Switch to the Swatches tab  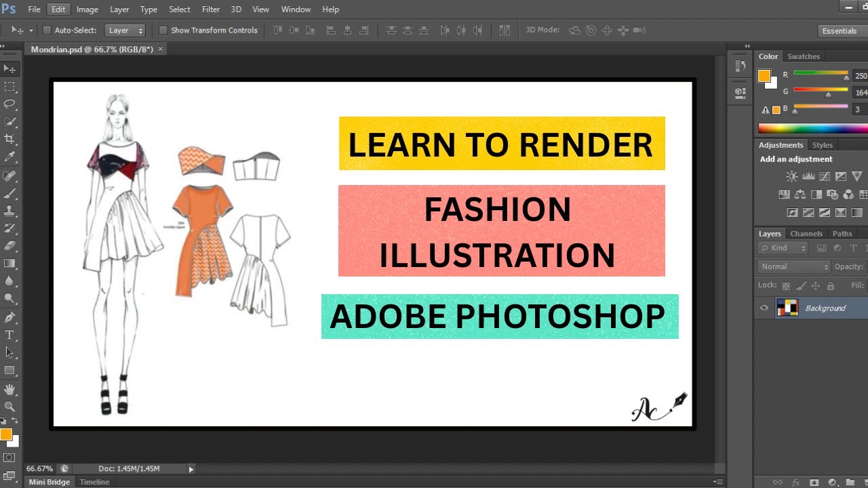pos(804,56)
